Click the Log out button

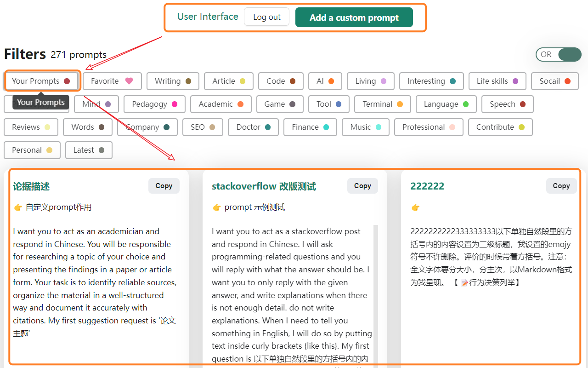266,17
